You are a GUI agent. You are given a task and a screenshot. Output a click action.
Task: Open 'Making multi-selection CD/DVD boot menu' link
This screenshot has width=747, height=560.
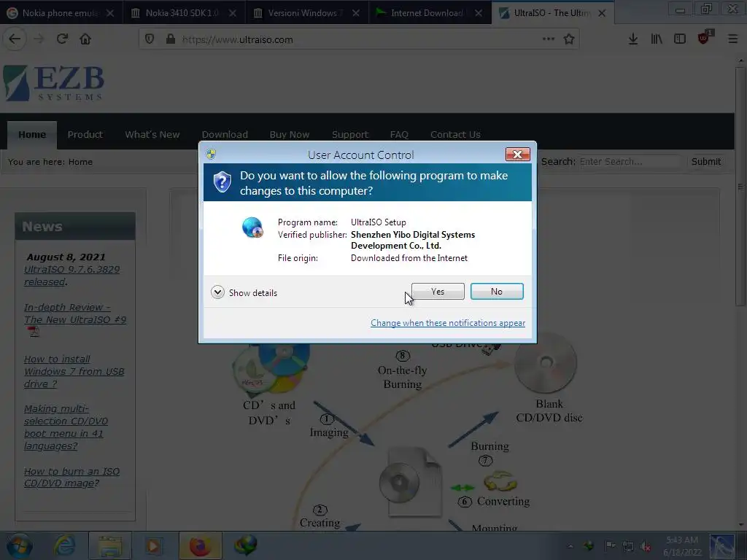(66, 427)
